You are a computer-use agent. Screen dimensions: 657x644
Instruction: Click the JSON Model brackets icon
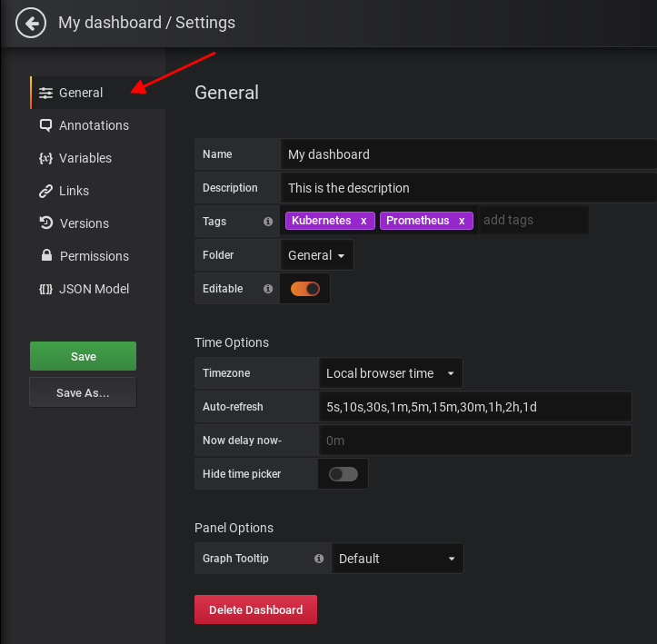click(x=45, y=289)
